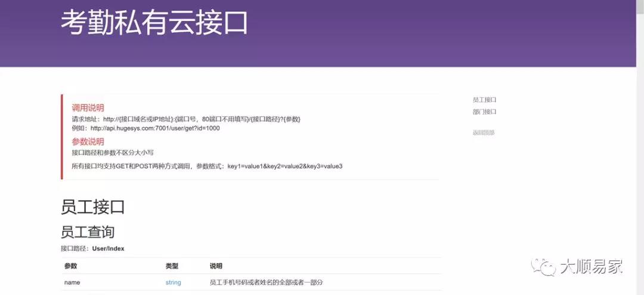The width and height of the screenshot is (644, 295).
Task: Click the page title 考勤私有云接口
Action: pyautogui.click(x=154, y=23)
